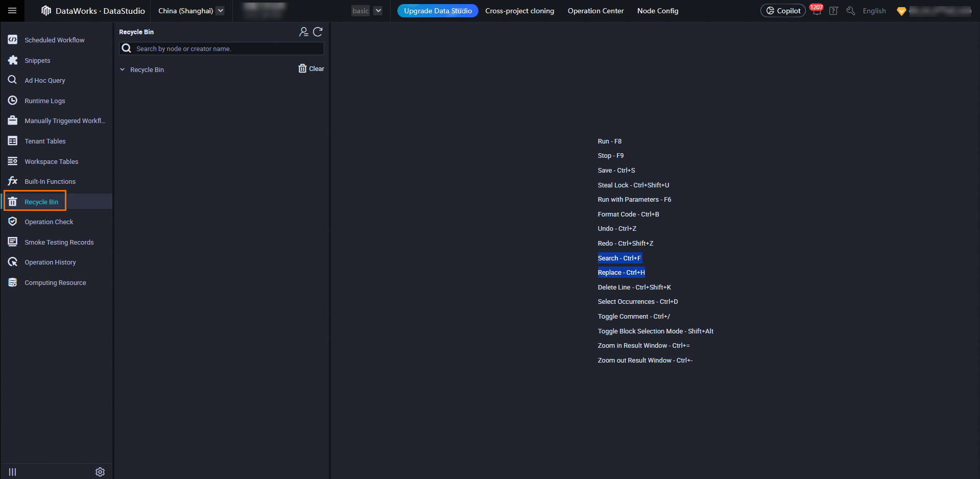This screenshot has width=980, height=479.
Task: Collapse the Recycle Bin tree node
Action: (x=122, y=69)
